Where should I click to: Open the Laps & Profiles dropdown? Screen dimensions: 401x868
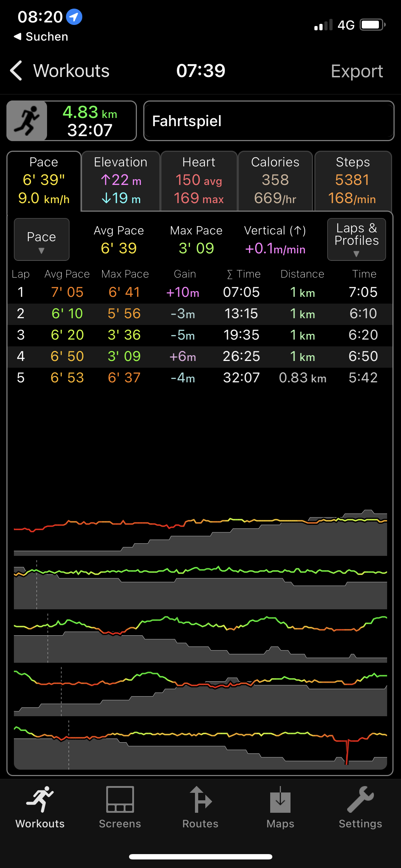tap(356, 239)
